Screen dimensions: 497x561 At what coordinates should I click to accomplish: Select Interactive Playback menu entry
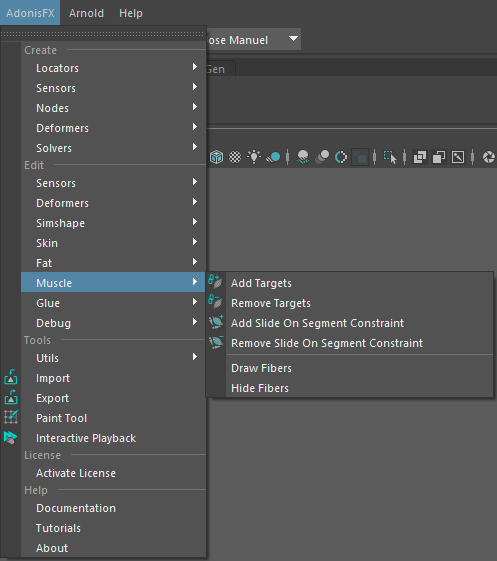coord(113,438)
